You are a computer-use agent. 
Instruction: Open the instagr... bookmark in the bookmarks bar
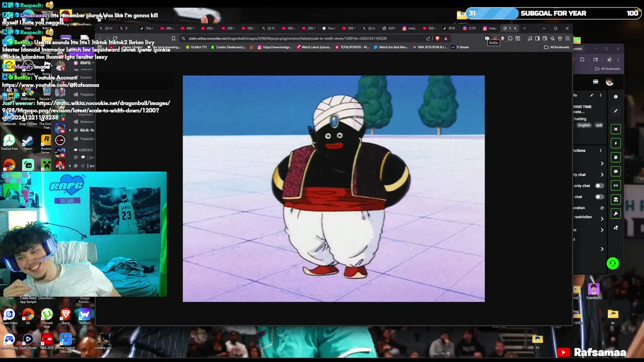point(276,47)
